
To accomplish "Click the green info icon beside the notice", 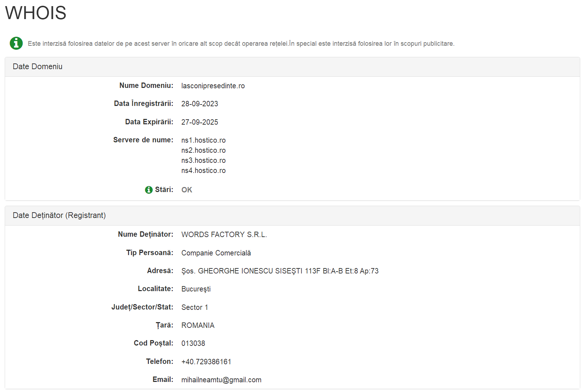I will 16,43.
